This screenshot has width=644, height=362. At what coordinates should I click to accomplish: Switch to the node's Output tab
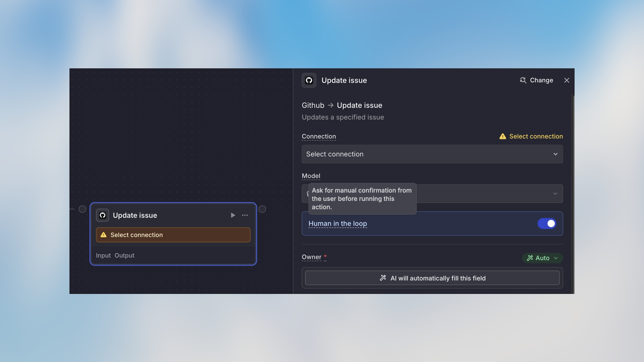[124, 255]
